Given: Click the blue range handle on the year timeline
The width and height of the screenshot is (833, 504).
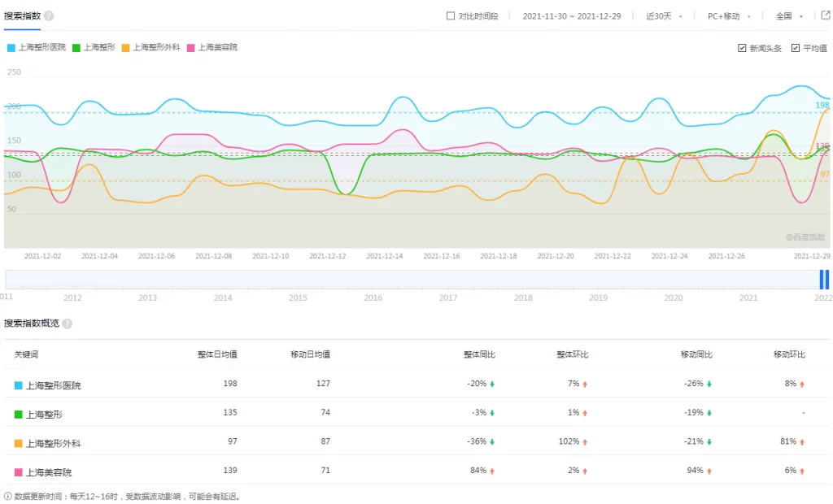Looking at the screenshot, I should 824,280.
